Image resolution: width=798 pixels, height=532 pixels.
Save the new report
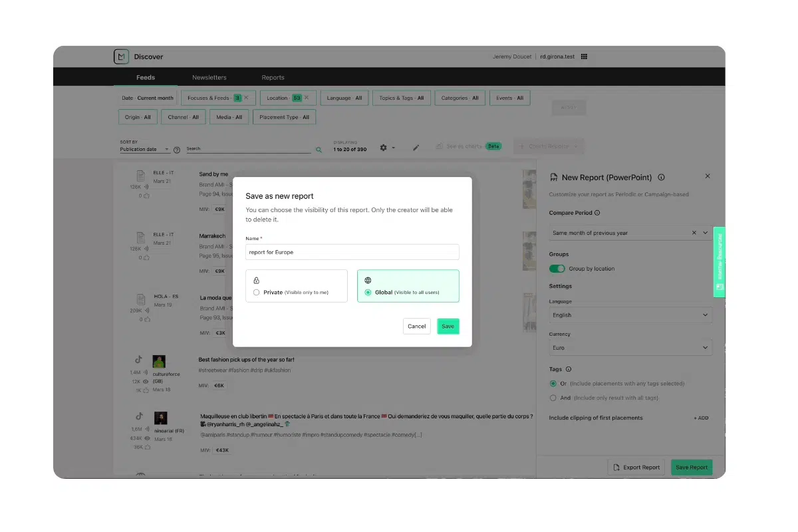click(x=448, y=326)
